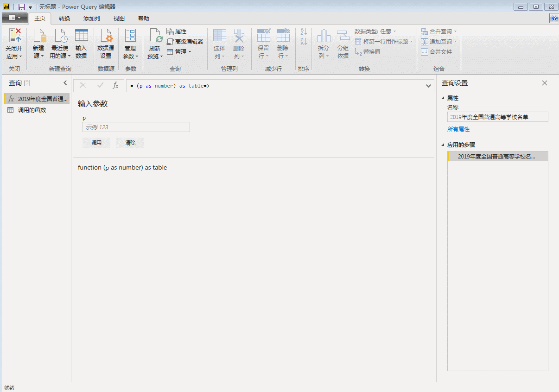The width and height of the screenshot is (559, 392).
Task: Open Append Queries (追加查询) dropdown
Action: coord(439,41)
